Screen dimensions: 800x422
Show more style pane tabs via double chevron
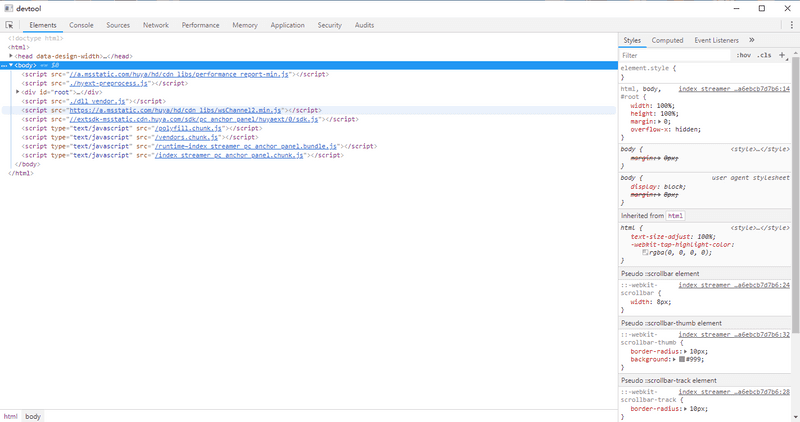751,40
